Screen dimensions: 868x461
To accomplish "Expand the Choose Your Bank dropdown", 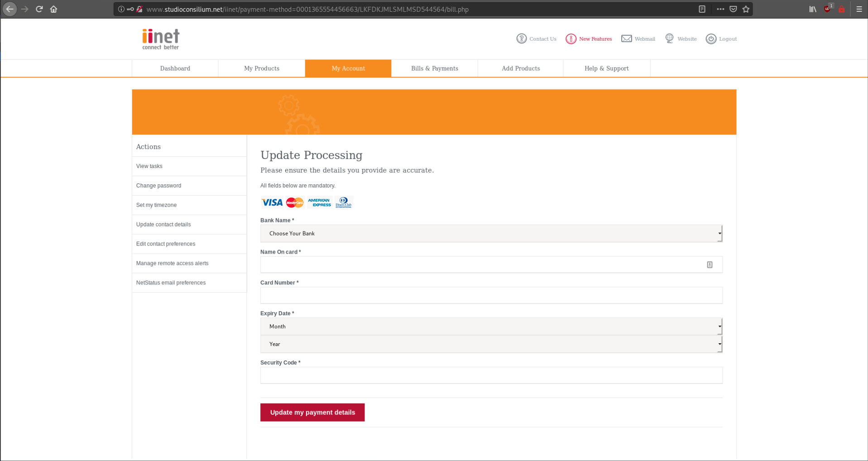I will [x=491, y=234].
